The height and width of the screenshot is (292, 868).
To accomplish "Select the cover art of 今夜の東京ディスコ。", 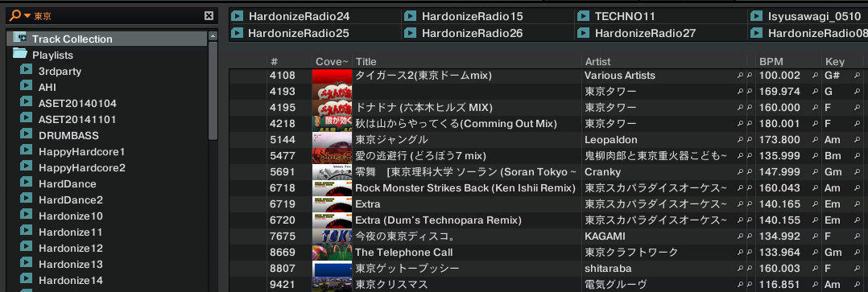I will [332, 236].
